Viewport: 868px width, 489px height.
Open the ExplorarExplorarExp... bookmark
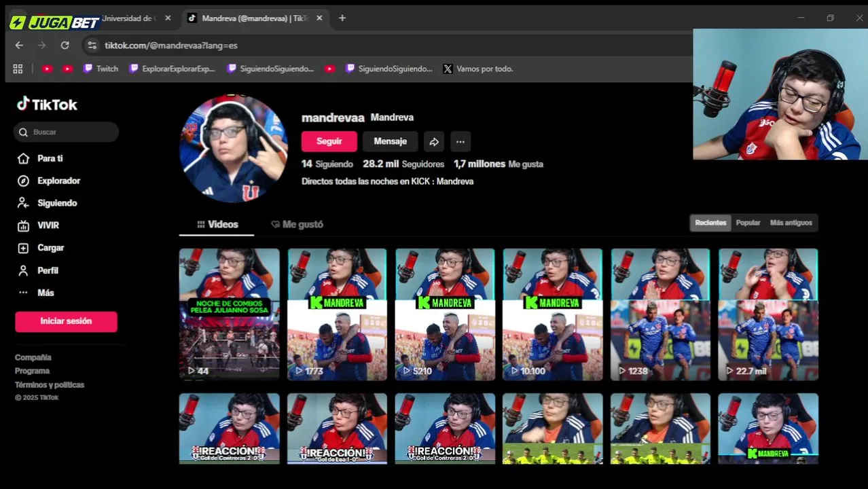pos(173,69)
